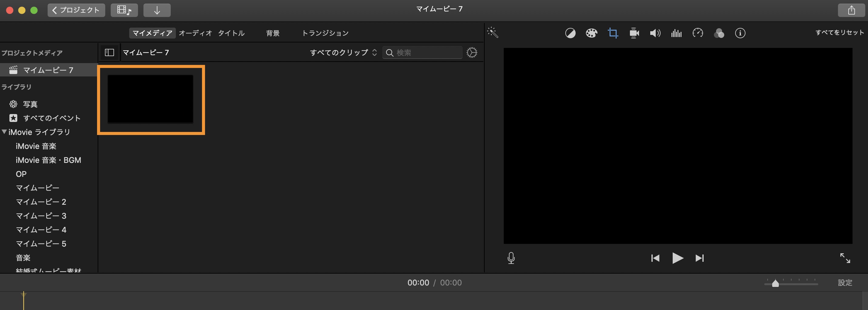Click the timeline playhead marker
The width and height of the screenshot is (868, 310).
click(24, 295)
